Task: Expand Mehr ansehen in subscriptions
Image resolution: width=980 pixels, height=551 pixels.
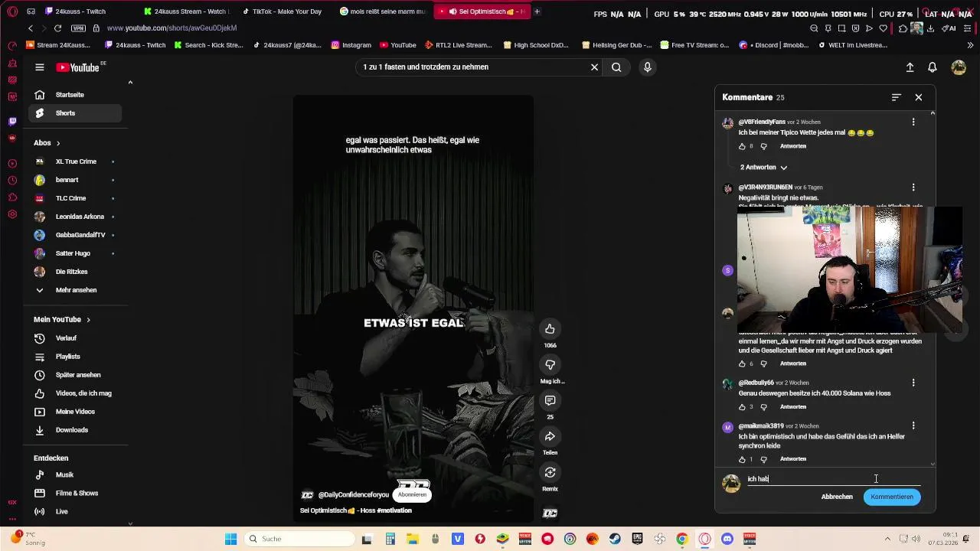Action: [x=75, y=290]
